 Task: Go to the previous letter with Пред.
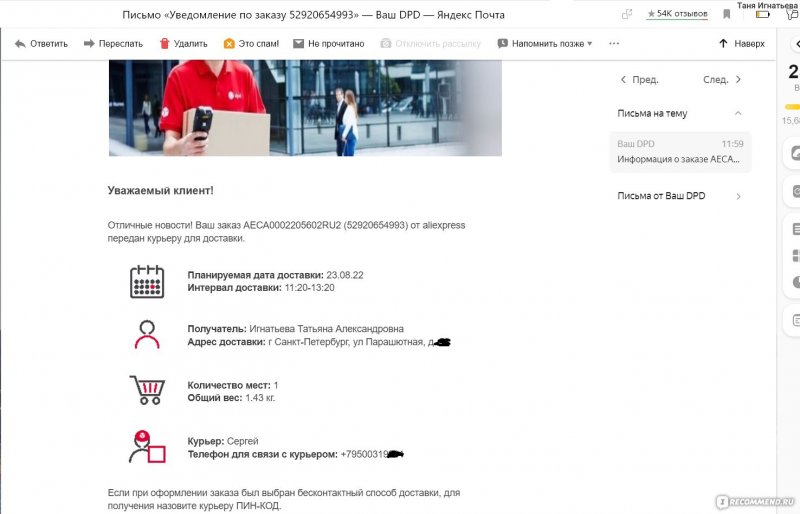(638, 79)
